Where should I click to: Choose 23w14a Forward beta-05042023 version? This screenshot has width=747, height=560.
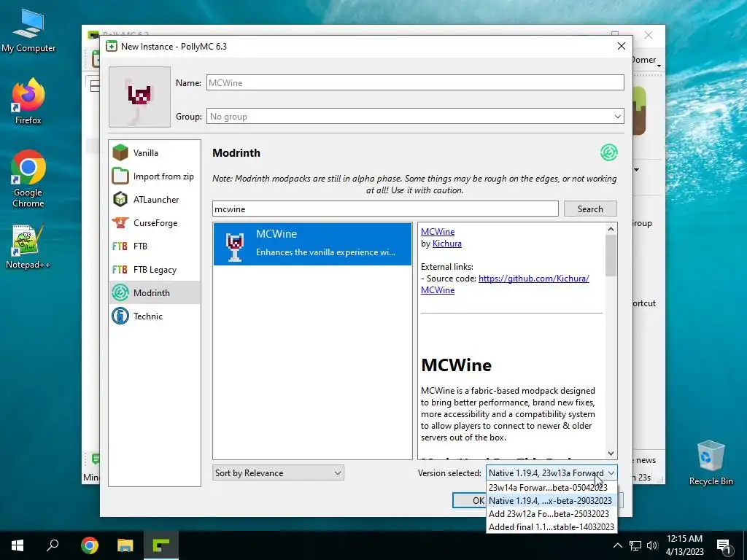(x=551, y=488)
